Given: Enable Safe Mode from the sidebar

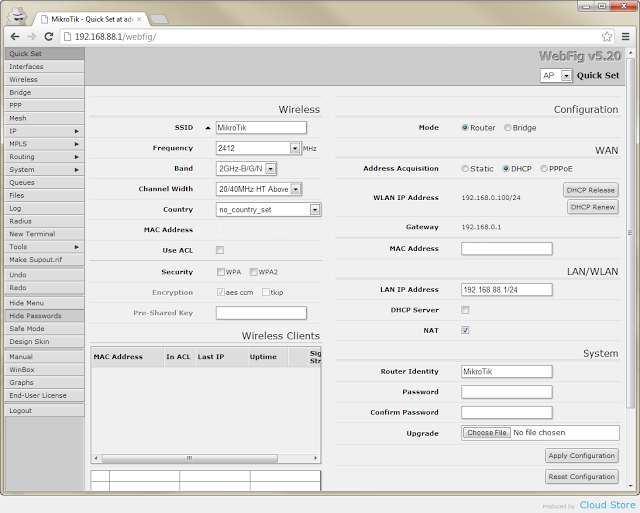Looking at the screenshot, I should [x=44, y=329].
